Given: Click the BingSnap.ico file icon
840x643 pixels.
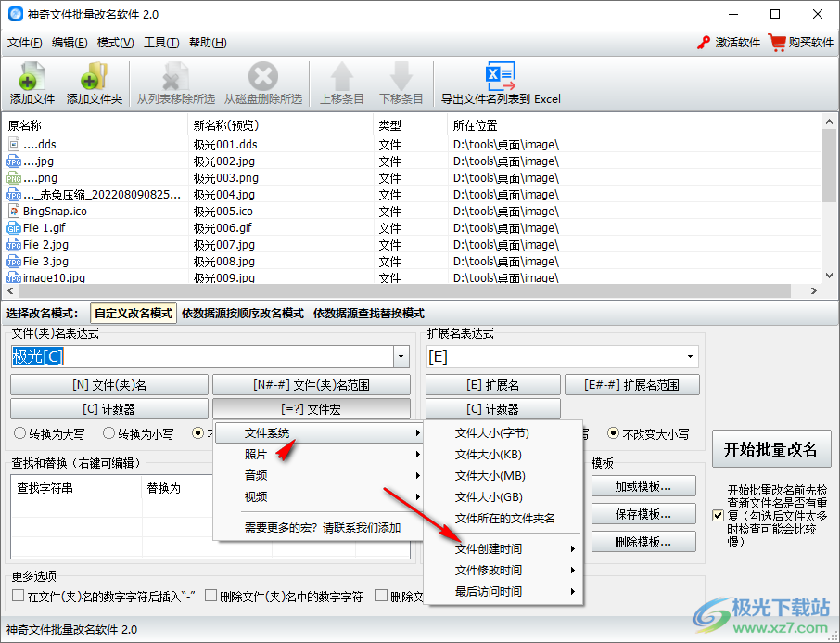Looking at the screenshot, I should coord(14,212).
